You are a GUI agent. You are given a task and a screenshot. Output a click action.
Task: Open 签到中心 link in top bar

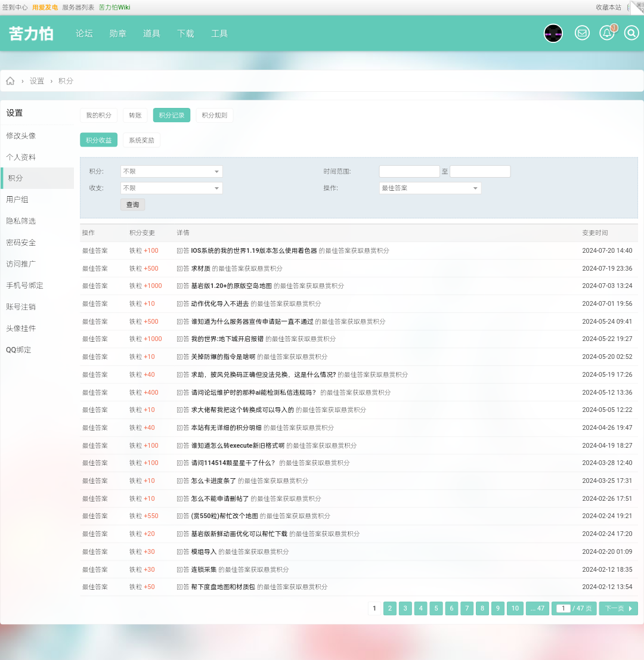tap(15, 7)
